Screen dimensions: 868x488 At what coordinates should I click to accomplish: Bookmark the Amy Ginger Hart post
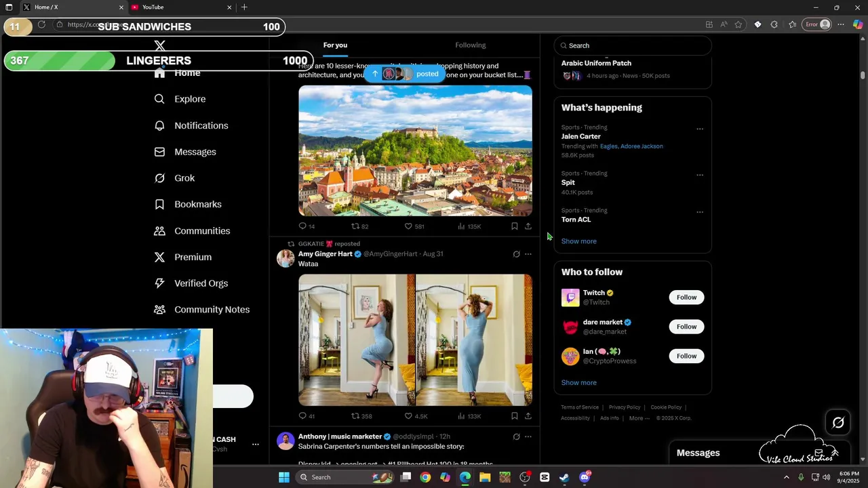coord(515,416)
